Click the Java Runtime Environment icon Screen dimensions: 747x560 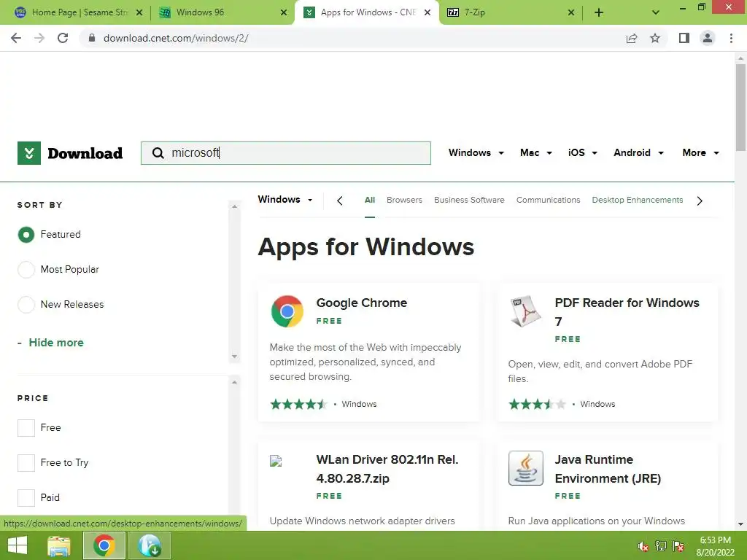click(x=525, y=468)
